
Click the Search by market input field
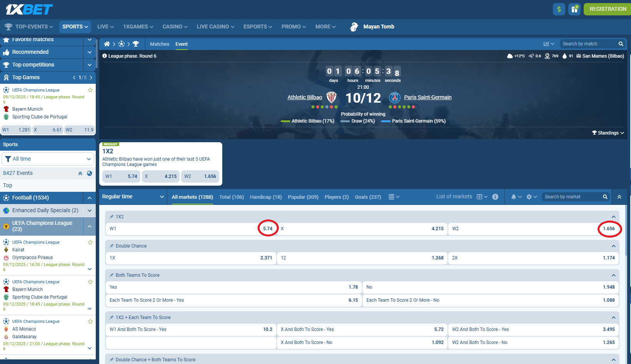coord(573,196)
